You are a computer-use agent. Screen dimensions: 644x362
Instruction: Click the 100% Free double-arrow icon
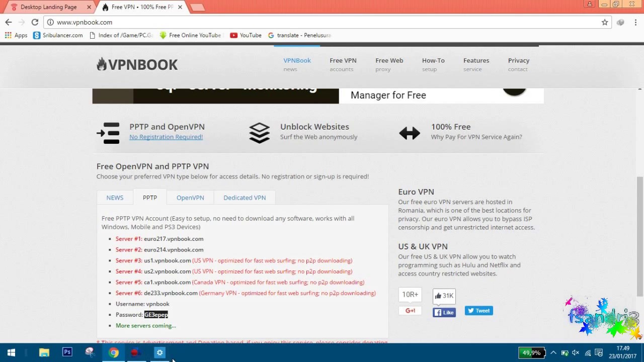tap(410, 133)
